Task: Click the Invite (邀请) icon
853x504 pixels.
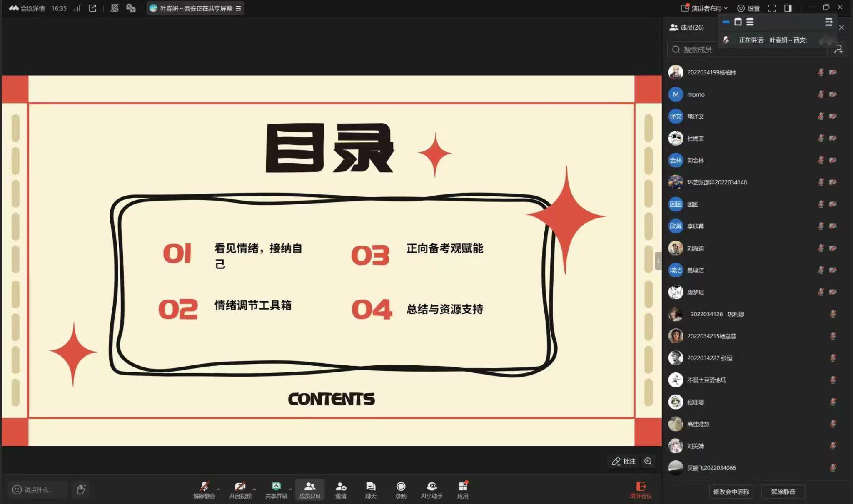Action: pos(341,487)
